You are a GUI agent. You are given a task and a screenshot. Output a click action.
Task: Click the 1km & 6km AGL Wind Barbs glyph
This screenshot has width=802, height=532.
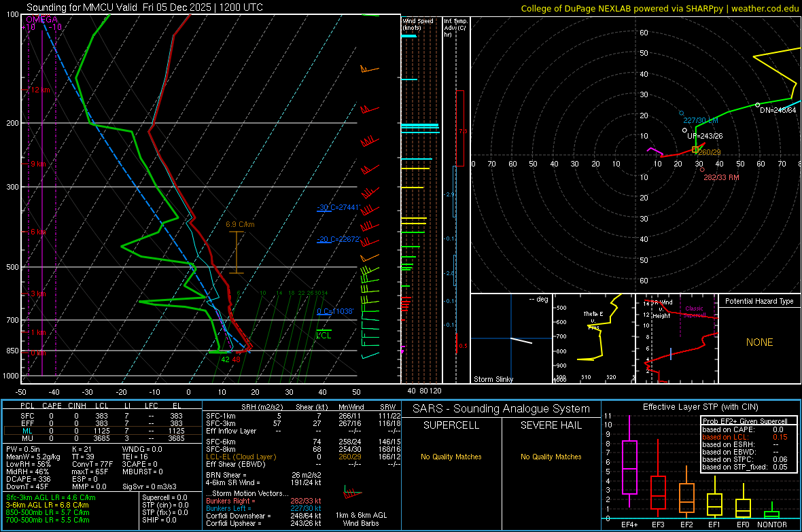tap(353, 493)
